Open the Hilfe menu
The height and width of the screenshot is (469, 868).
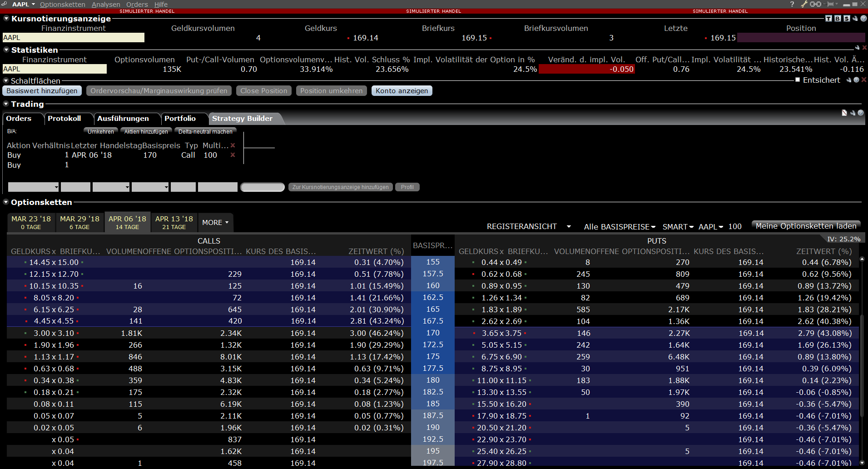[x=161, y=4]
